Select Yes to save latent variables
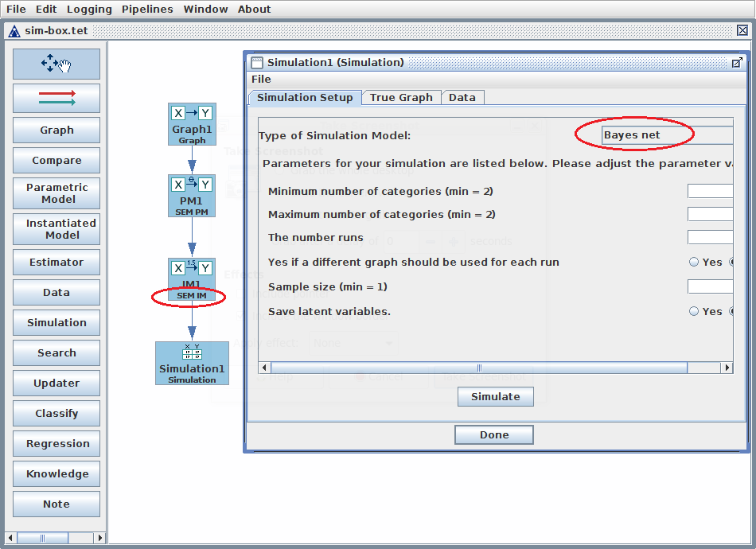756x549 pixels. tap(693, 311)
